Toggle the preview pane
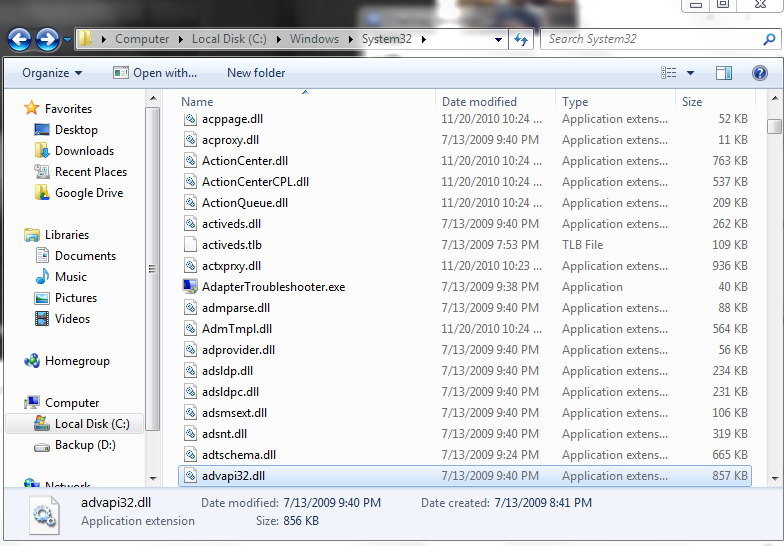Image resolution: width=784 pixels, height=546 pixels. pos(724,73)
